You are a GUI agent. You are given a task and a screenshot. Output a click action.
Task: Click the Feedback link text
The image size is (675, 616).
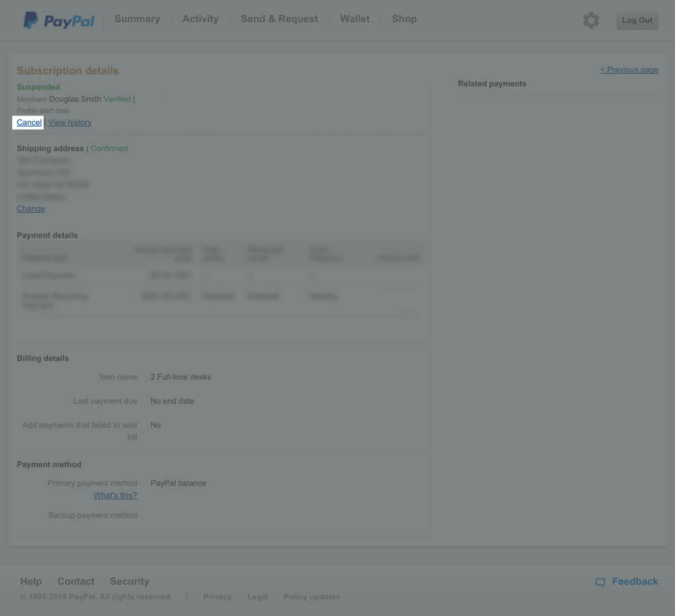pyautogui.click(x=635, y=582)
